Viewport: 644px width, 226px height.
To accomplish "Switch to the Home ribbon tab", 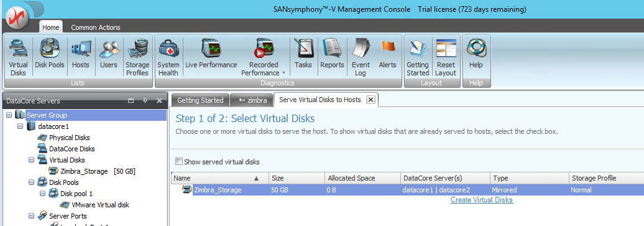I will (51, 27).
